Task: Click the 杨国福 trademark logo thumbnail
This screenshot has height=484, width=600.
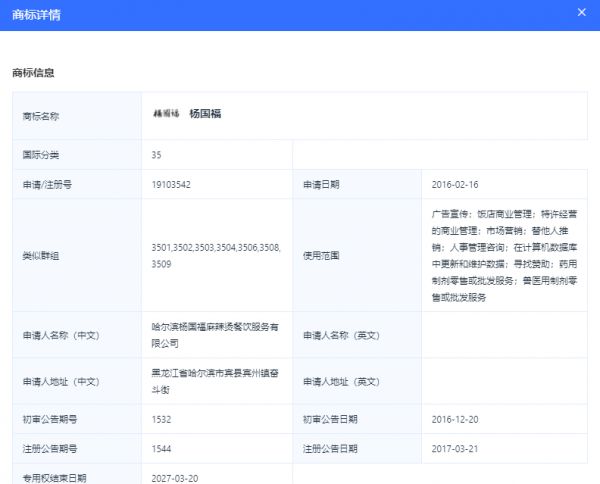Action: coord(166,114)
